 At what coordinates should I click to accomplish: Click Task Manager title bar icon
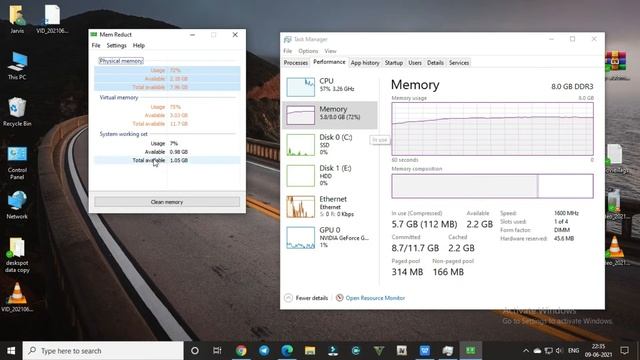[287, 39]
